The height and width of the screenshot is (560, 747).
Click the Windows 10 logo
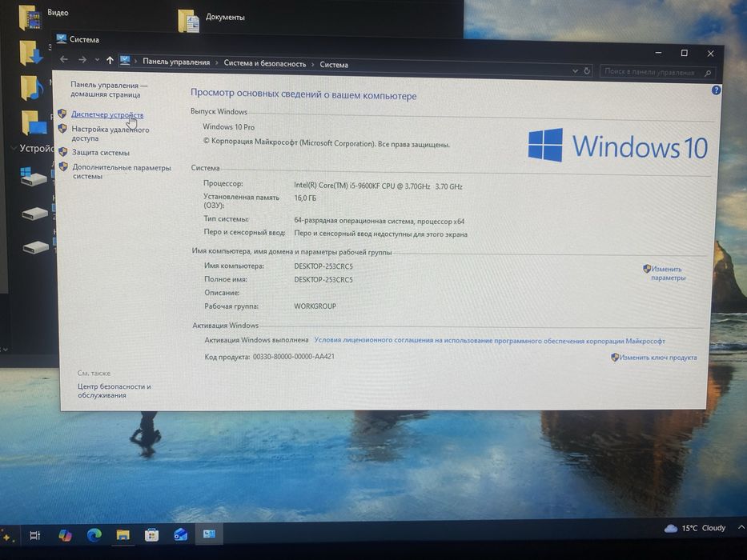[618, 146]
